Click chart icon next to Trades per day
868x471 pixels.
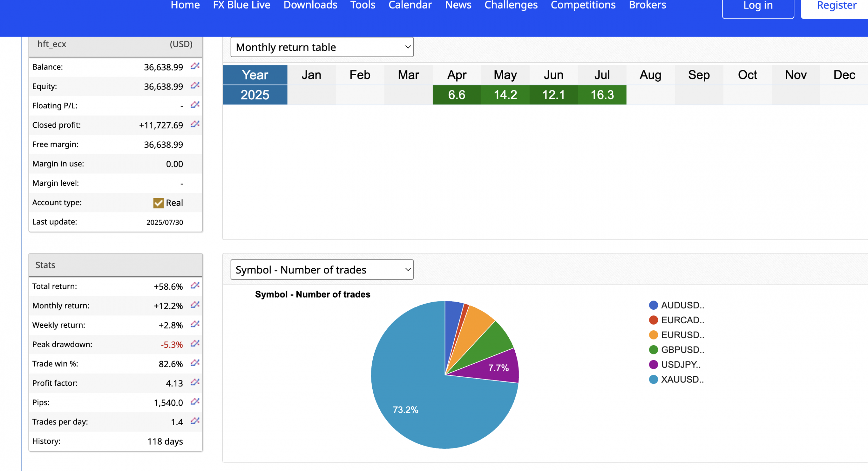point(195,421)
